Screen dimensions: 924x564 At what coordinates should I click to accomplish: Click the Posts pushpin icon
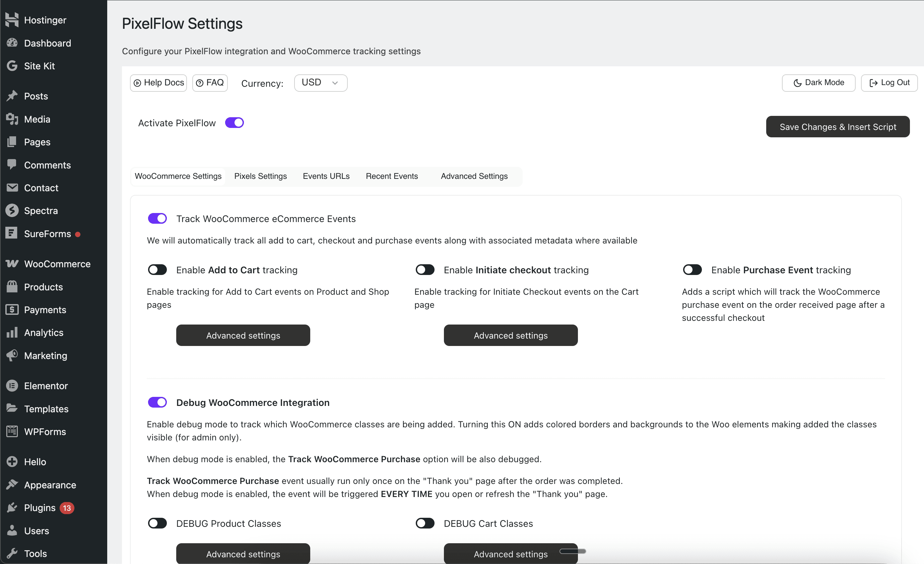[12, 96]
